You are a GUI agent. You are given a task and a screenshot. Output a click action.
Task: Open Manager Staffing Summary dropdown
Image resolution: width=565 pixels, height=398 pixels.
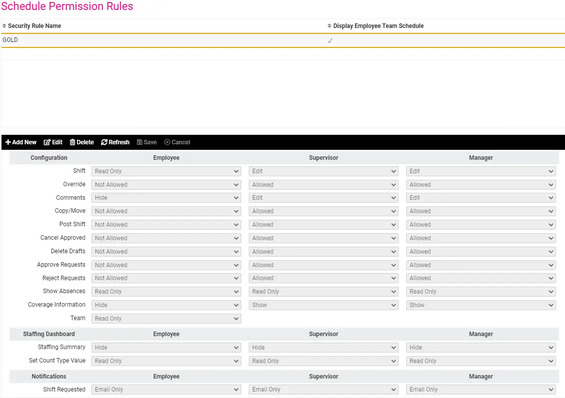pos(481,348)
